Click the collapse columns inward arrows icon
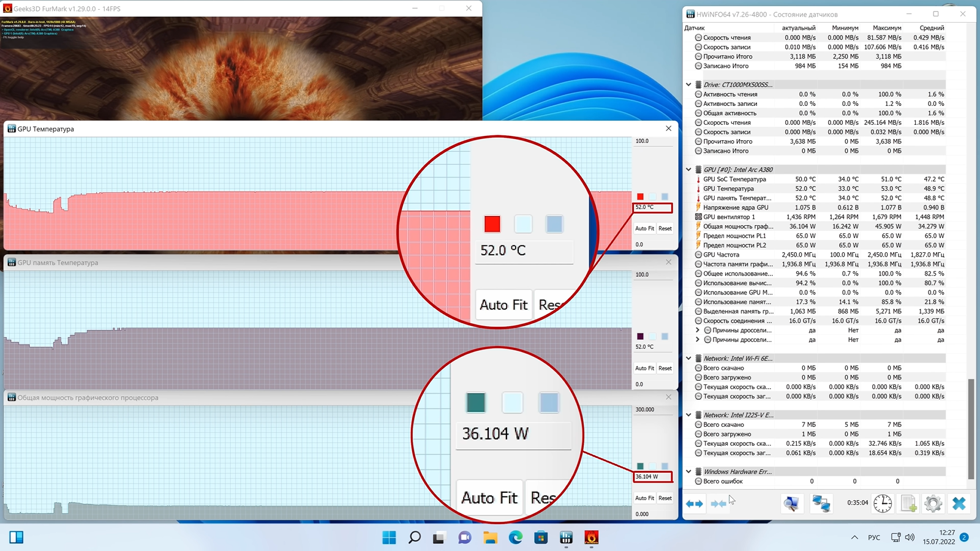 (718, 504)
